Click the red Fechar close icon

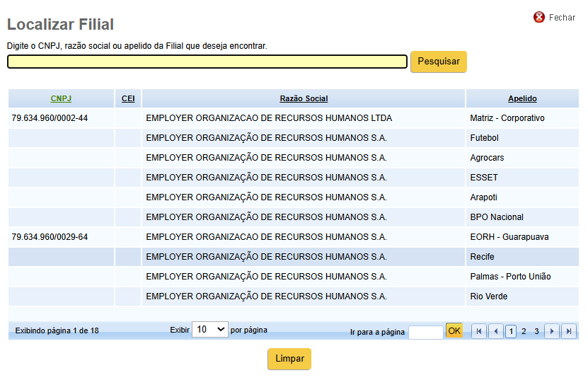click(539, 17)
